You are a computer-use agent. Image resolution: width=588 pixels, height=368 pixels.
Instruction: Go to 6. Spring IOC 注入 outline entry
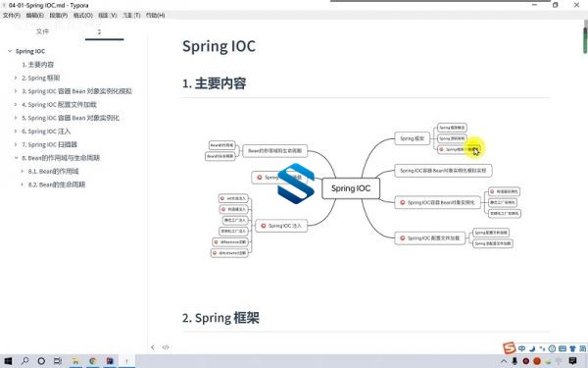click(x=46, y=131)
